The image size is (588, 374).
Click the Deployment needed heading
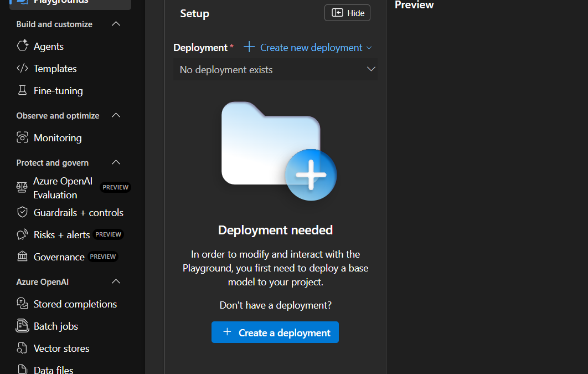pyautogui.click(x=275, y=229)
